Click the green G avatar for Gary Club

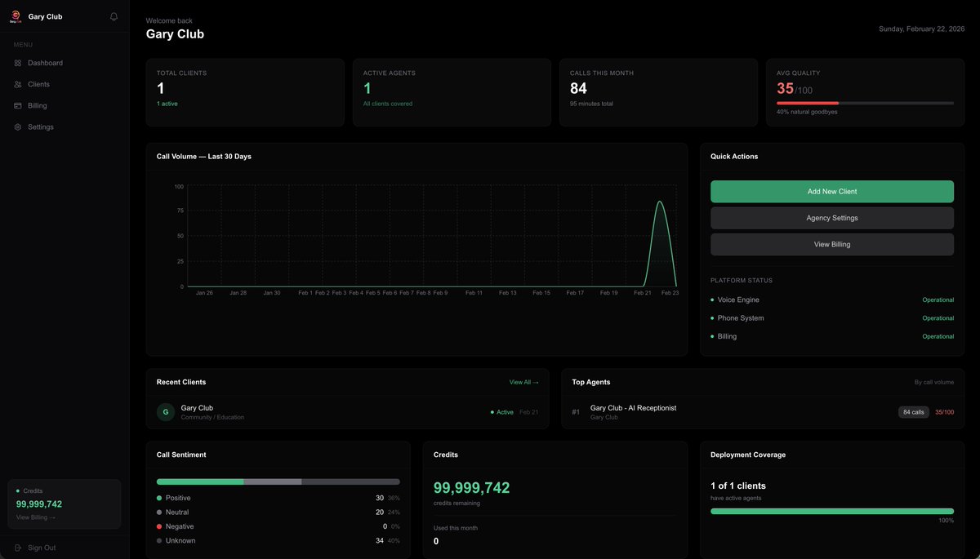coord(165,412)
